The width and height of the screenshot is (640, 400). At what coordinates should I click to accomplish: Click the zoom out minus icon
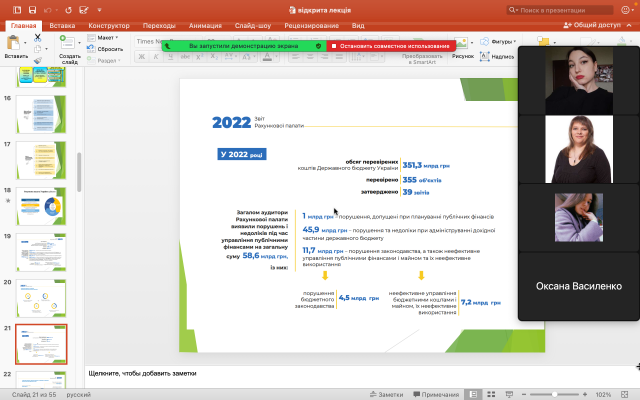point(524,394)
